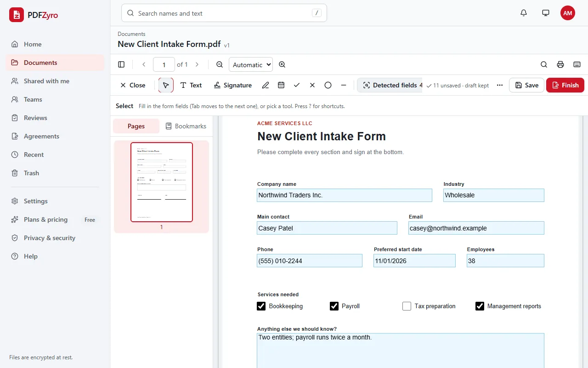Toggle Detected fields
Image resolution: width=588 pixels, height=368 pixels.
[x=390, y=85]
